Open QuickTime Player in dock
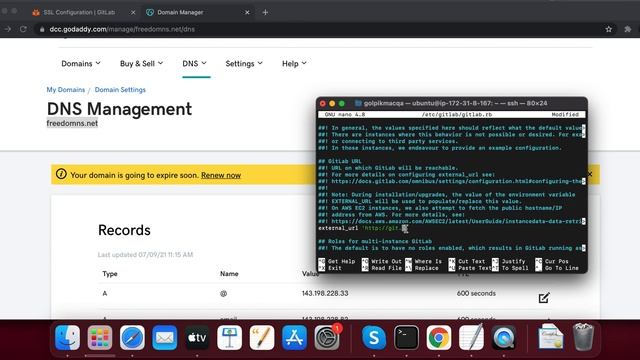 click(504, 338)
